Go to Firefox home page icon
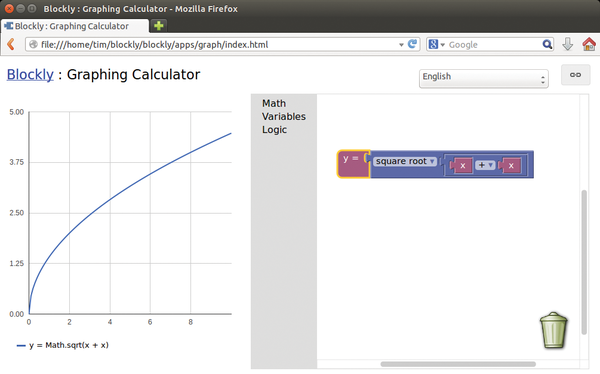The width and height of the screenshot is (600, 374). click(589, 44)
